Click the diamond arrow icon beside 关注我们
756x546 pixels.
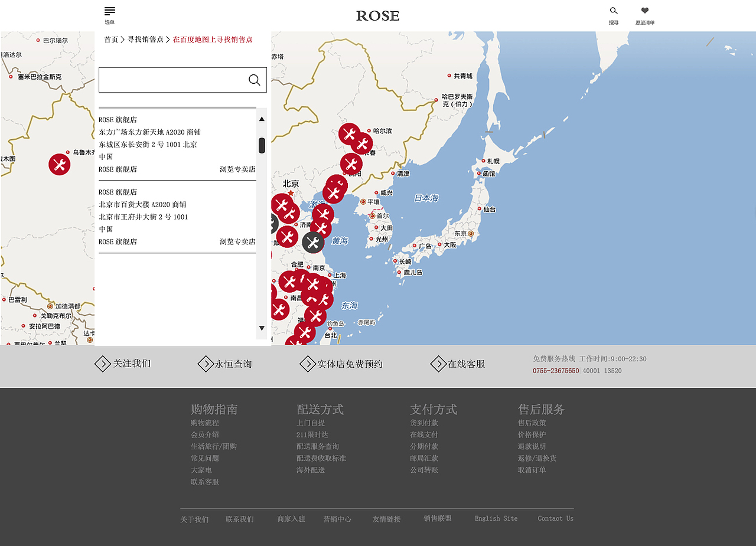[x=102, y=364]
